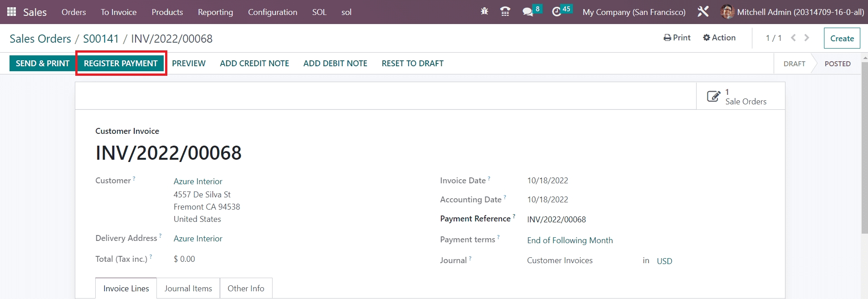Image resolution: width=868 pixels, height=299 pixels.
Task: Click the vertical page scrollbar
Action: pos(864,150)
